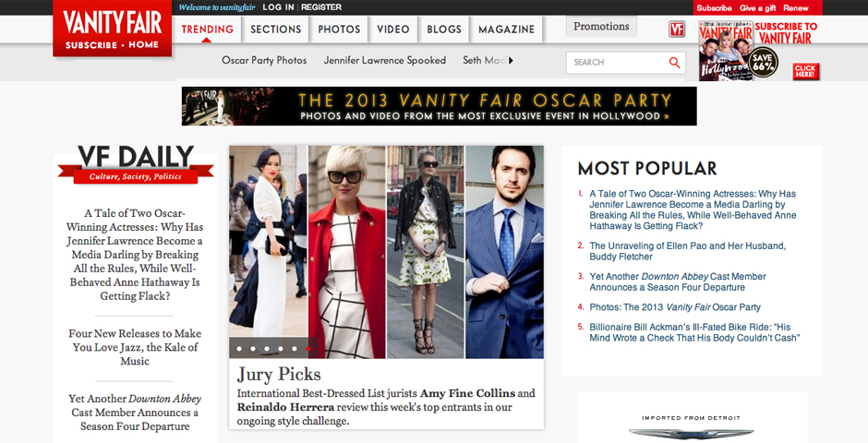Open Most Popular item 1 article

[x=693, y=210]
